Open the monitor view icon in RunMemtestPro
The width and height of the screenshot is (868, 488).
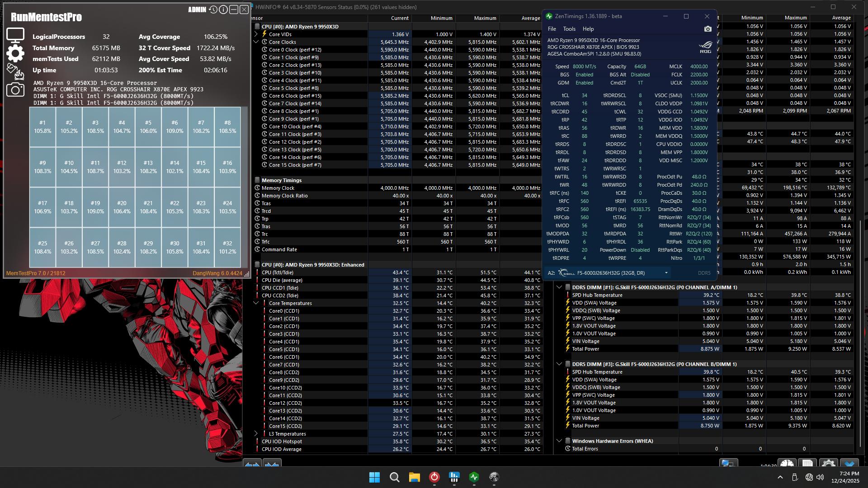click(15, 36)
